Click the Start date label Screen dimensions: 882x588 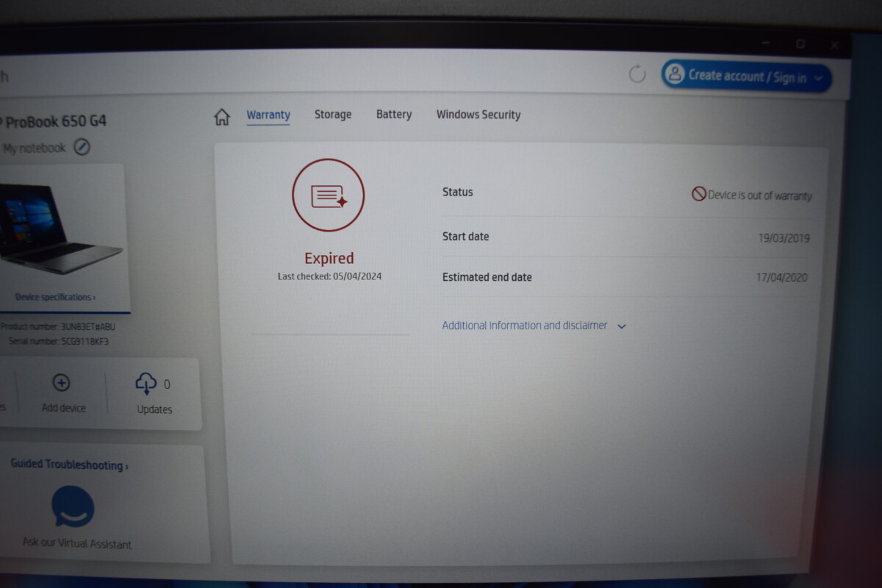(465, 237)
